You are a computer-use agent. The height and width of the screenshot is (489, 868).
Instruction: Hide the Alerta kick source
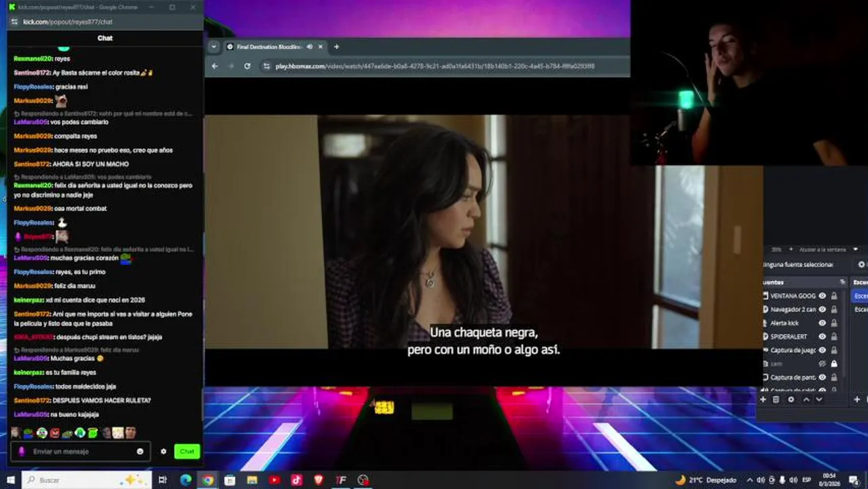(x=822, y=323)
